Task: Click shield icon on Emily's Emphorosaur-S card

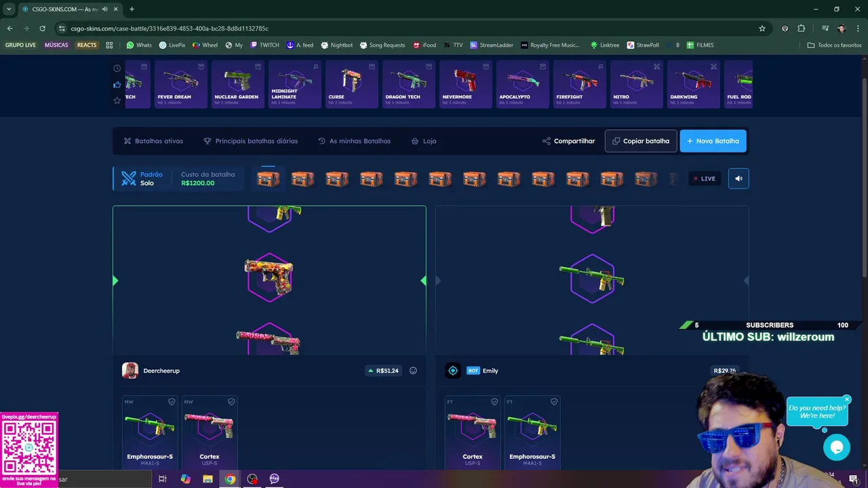Action: pos(554,402)
